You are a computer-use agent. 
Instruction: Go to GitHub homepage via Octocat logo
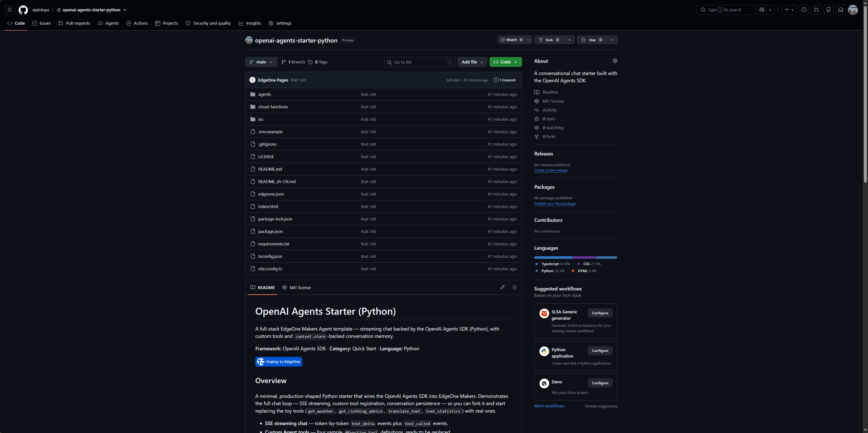coord(23,10)
